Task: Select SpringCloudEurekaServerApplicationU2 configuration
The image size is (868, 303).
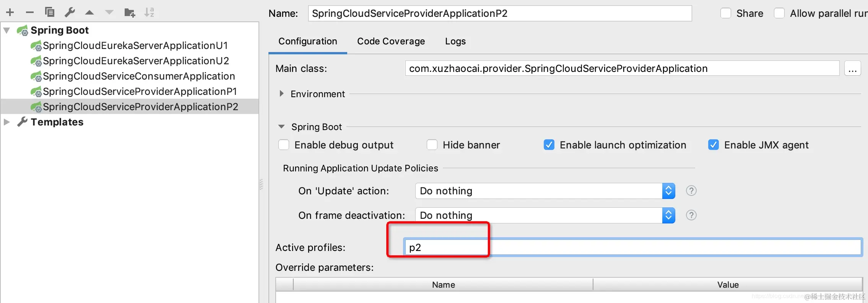Action: click(136, 61)
